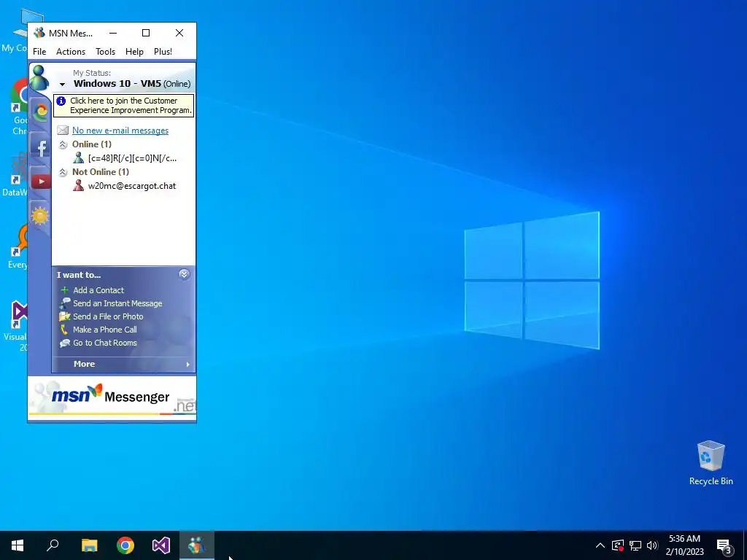The height and width of the screenshot is (560, 747).
Task: Click Send an Instant Message link
Action: point(117,303)
